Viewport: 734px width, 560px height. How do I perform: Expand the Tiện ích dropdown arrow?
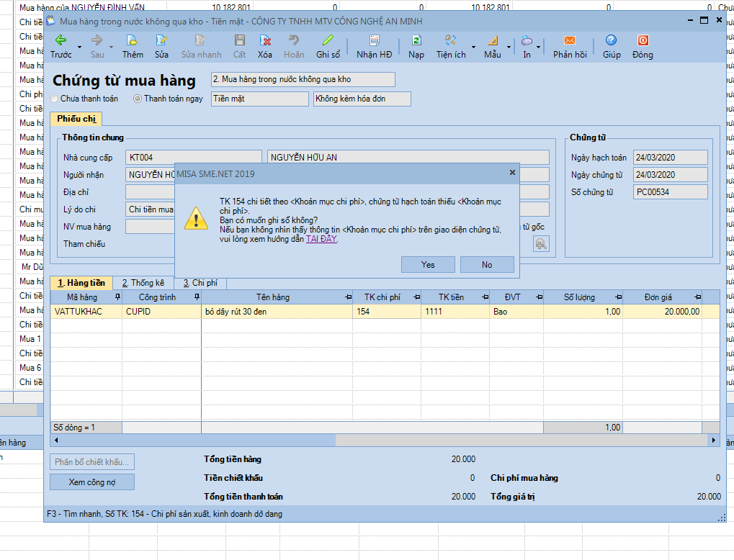tap(473, 48)
